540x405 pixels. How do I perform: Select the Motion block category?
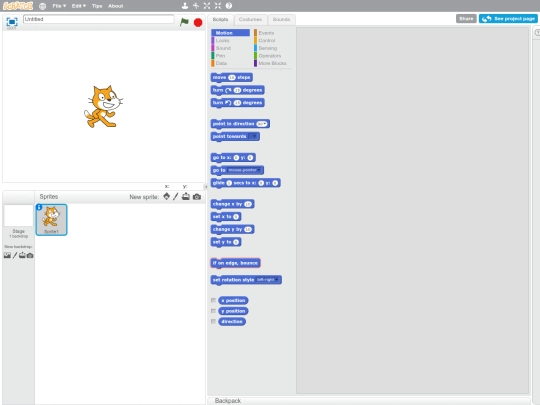[x=230, y=33]
